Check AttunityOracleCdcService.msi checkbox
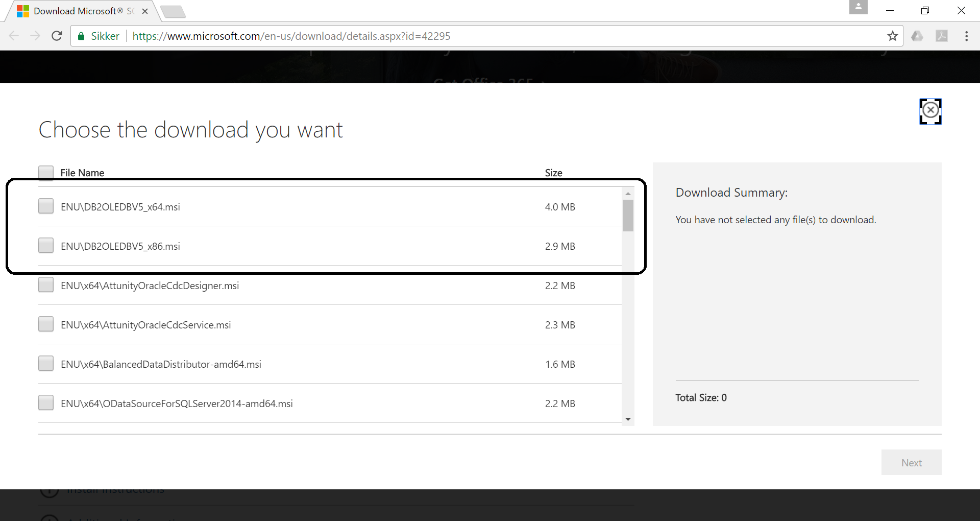 (x=46, y=324)
